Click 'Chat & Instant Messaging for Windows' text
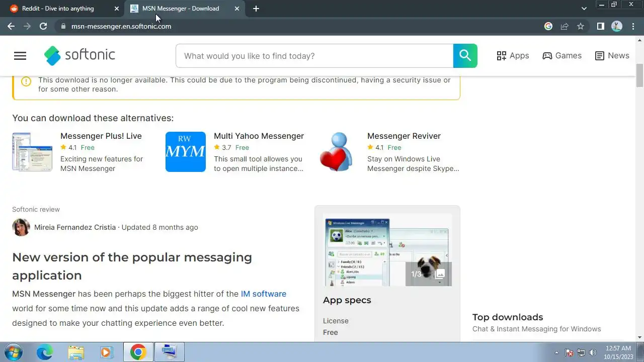Viewport: 644px width, 362px height. point(536,329)
